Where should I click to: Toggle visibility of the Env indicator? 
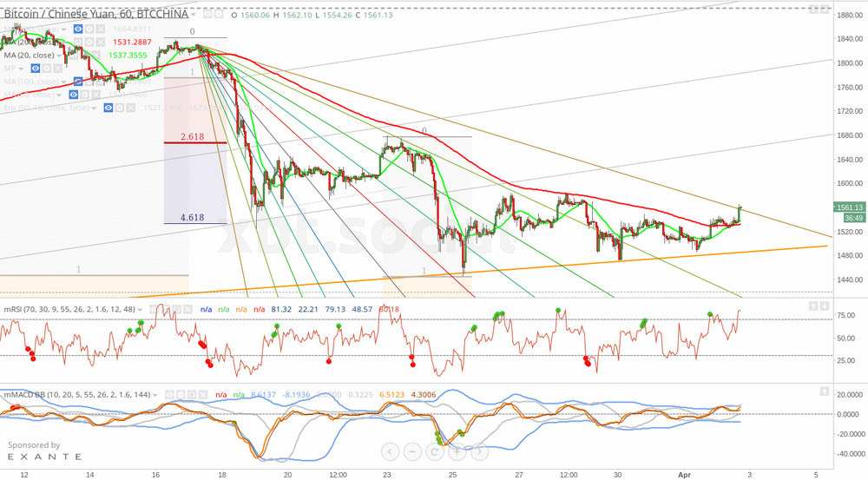pyautogui.click(x=108, y=108)
